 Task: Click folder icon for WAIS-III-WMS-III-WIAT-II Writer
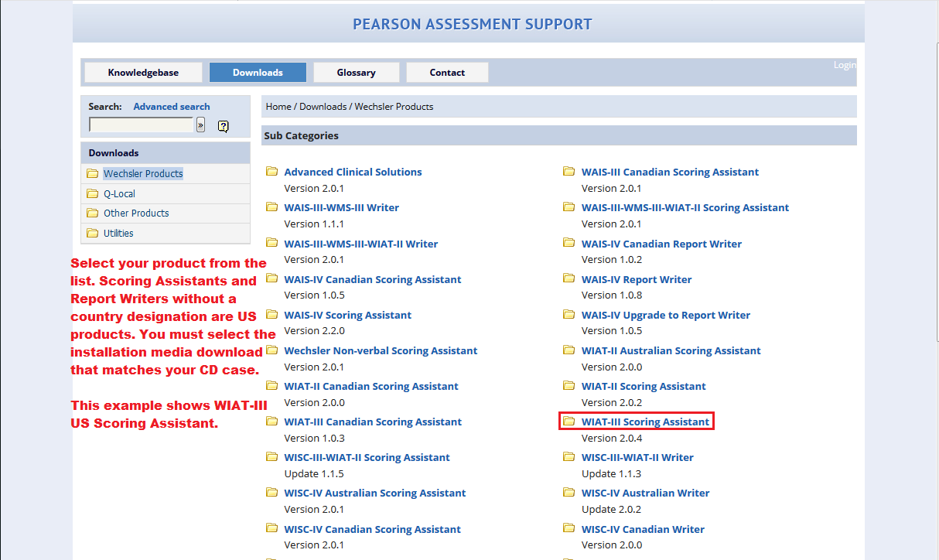pyautogui.click(x=271, y=244)
